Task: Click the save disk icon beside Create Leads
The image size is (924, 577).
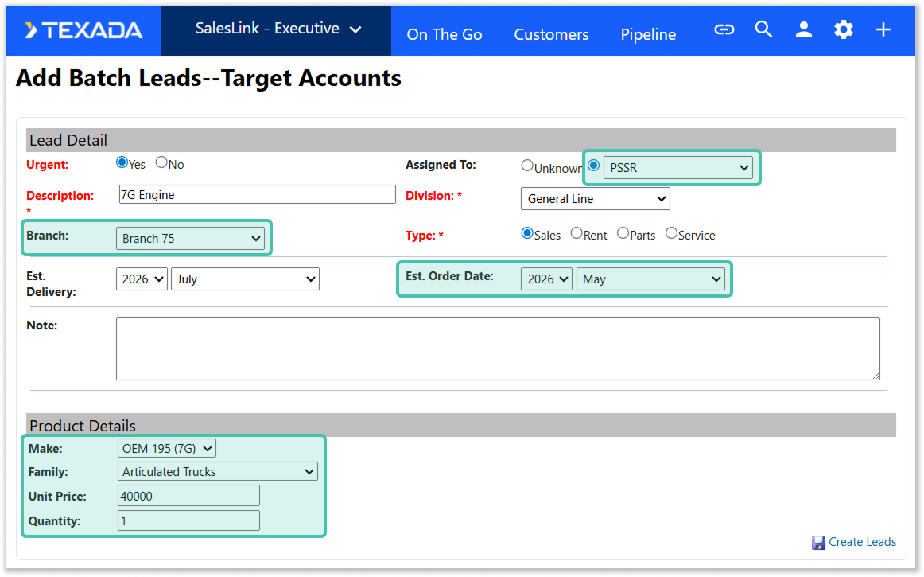Action: pos(818,543)
